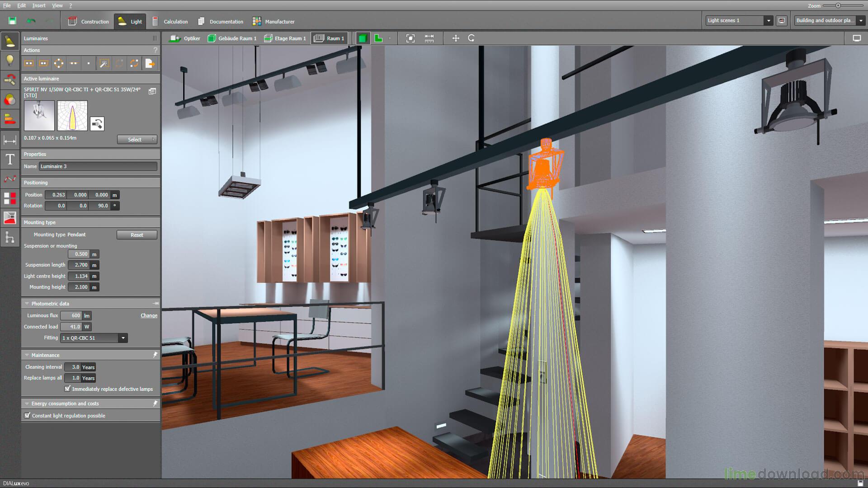The height and width of the screenshot is (488, 868).
Task: Open the lamps bulb tool in sidebar
Action: coord(9,60)
